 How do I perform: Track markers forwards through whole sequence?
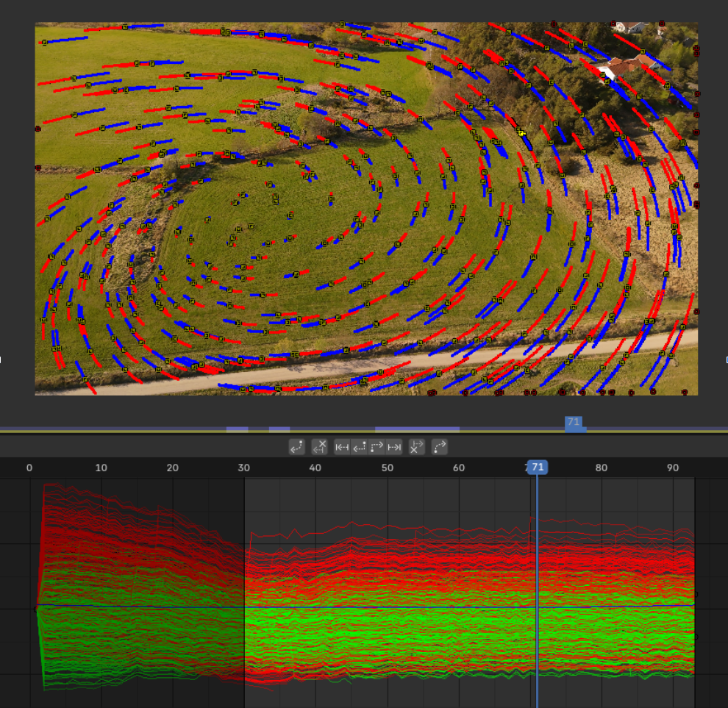point(394,447)
